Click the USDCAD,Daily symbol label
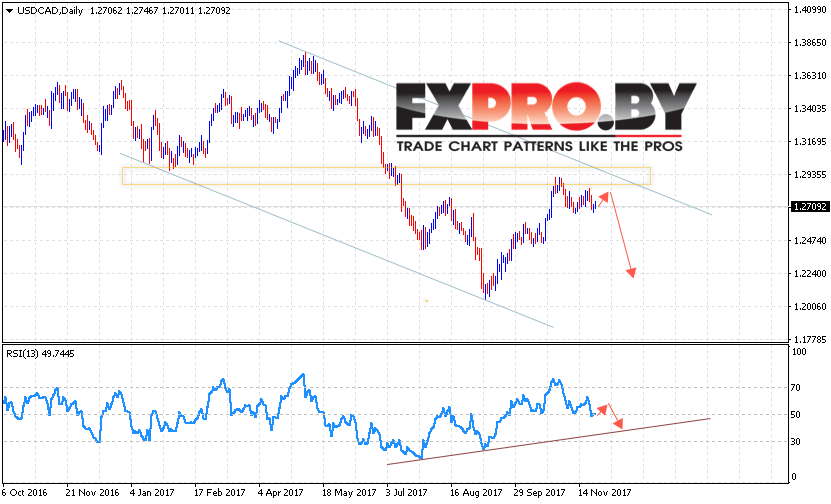The height and width of the screenshot is (504, 831). [50, 11]
